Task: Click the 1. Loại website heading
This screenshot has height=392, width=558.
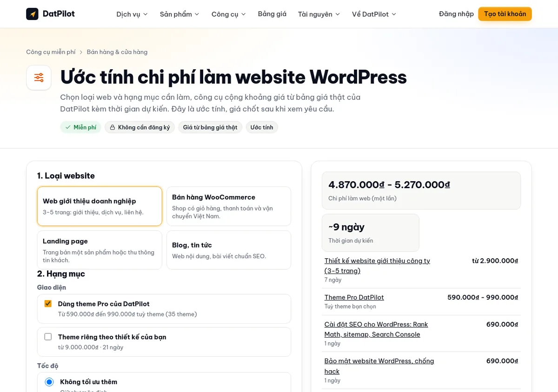Action: click(66, 176)
